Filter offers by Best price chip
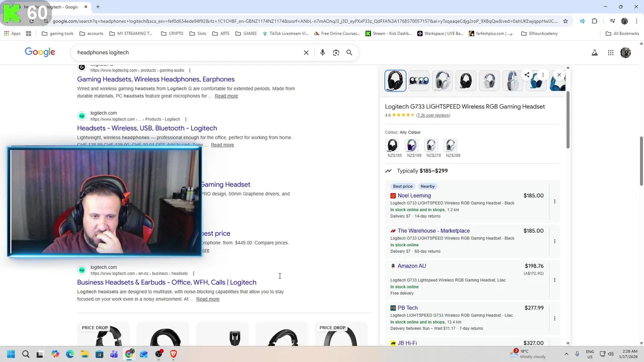 [403, 187]
